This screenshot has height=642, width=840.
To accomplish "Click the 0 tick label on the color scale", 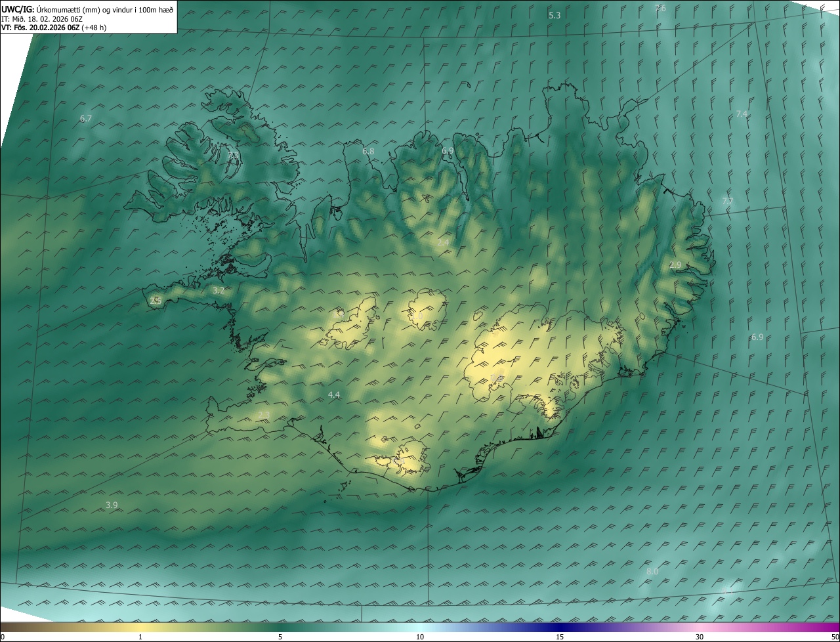I will pyautogui.click(x=3, y=637).
